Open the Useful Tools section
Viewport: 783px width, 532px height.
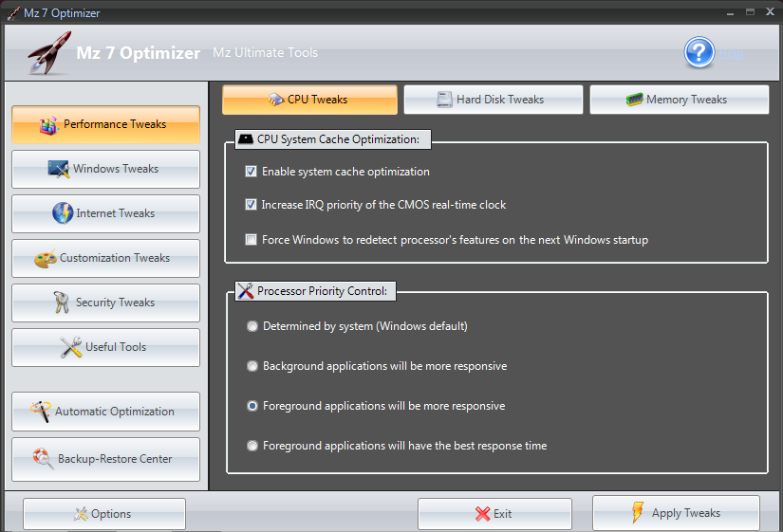[106, 347]
